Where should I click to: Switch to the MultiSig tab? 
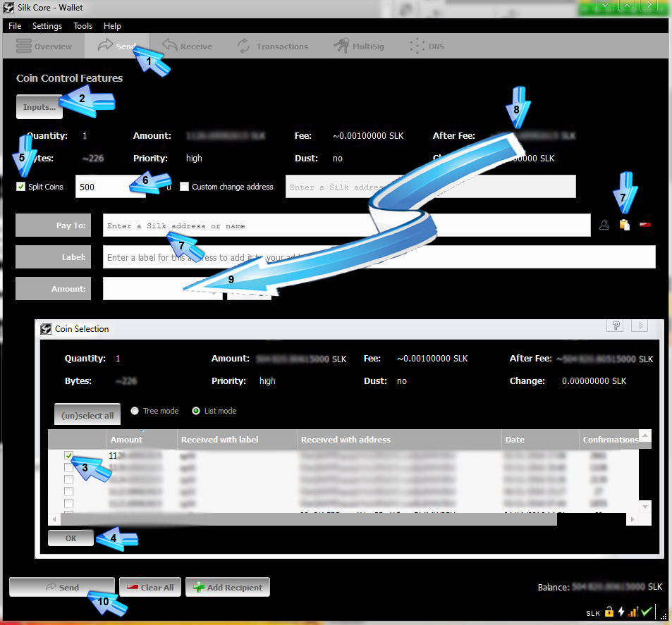tap(359, 46)
